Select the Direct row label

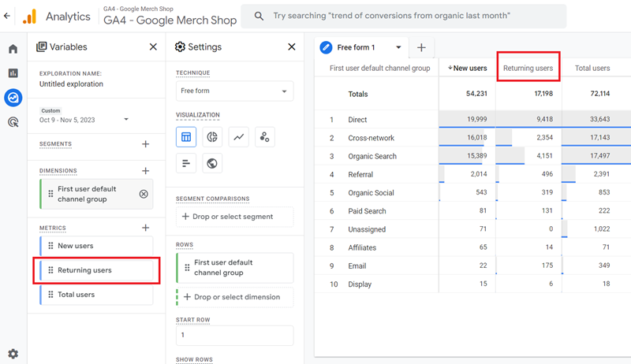pos(357,120)
